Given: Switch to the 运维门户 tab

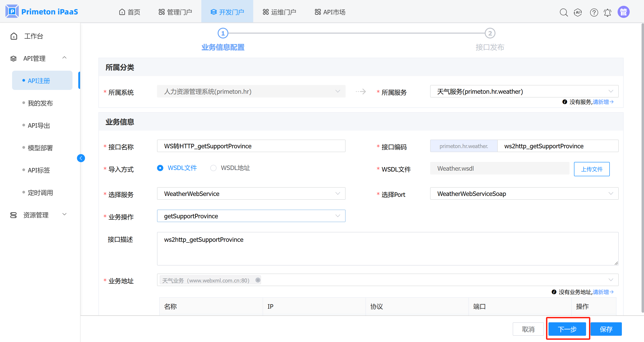Looking at the screenshot, I should [x=279, y=12].
